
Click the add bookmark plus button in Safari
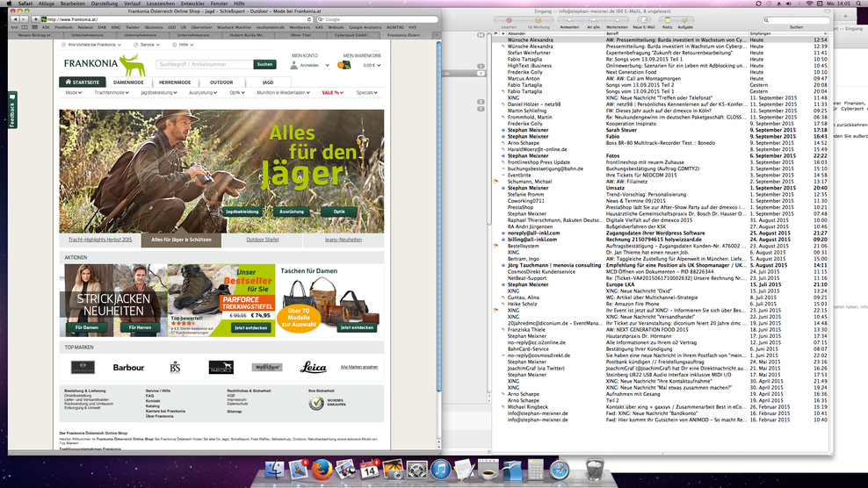(x=35, y=19)
